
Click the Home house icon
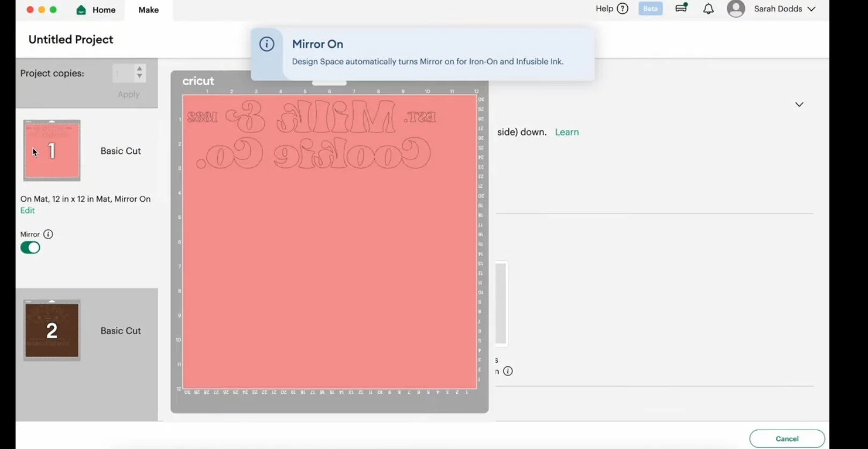pyautogui.click(x=81, y=10)
